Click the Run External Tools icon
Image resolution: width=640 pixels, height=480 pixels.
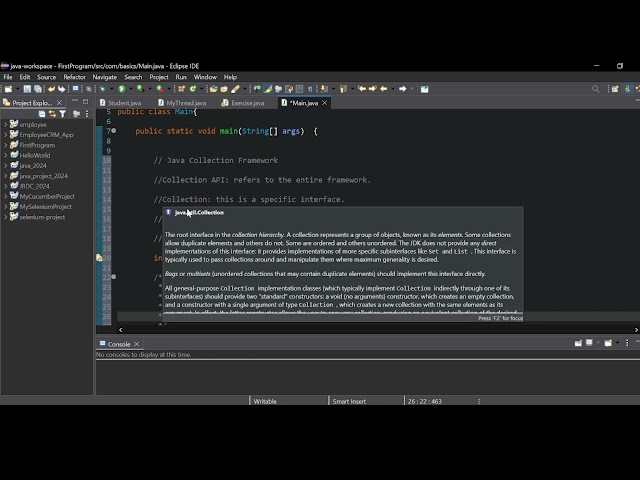pyautogui.click(x=160, y=89)
